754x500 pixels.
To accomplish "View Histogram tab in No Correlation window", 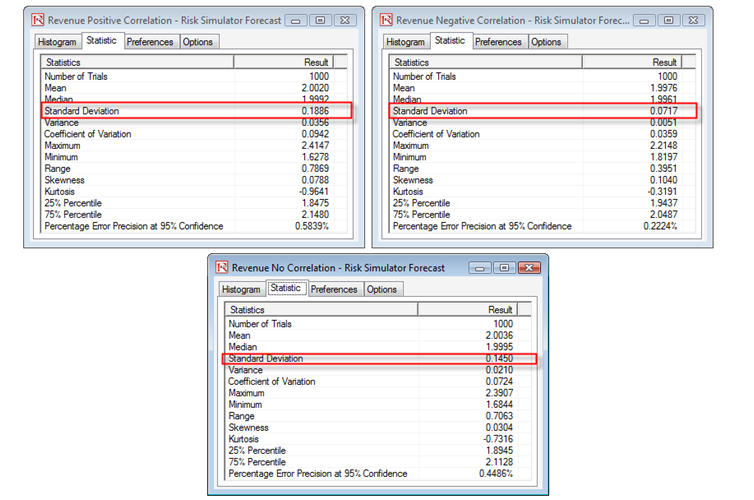I will (241, 290).
